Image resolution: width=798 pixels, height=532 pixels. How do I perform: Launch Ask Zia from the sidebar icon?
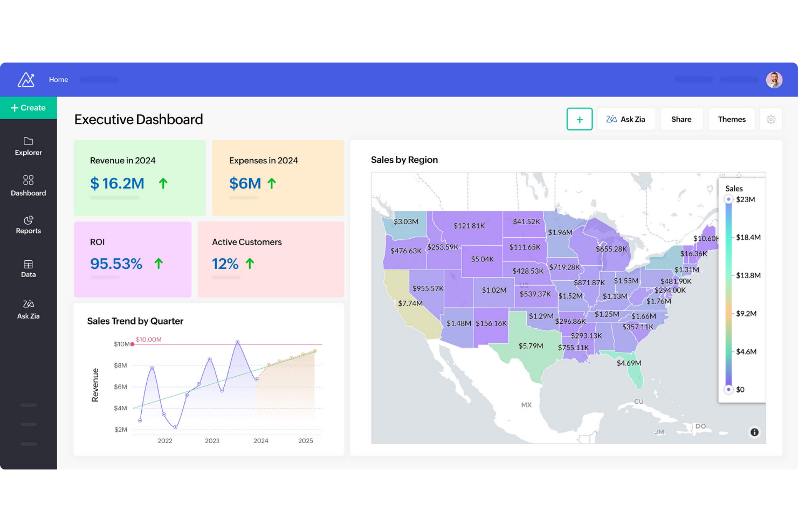coord(28,309)
